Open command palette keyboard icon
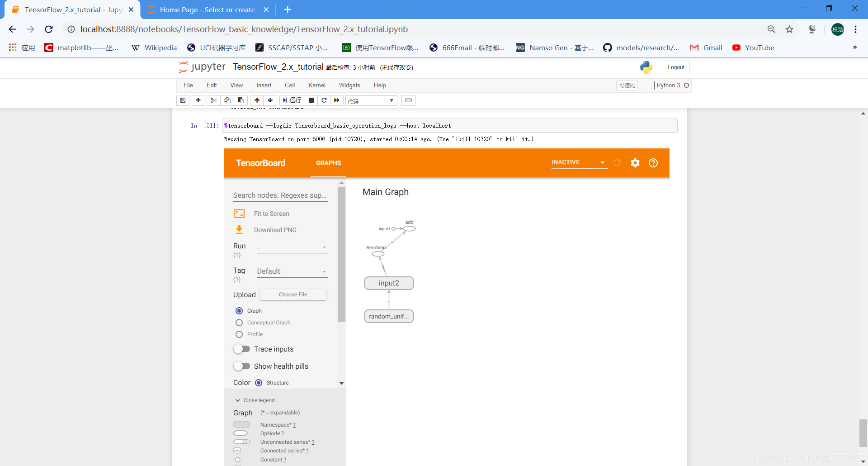Image resolution: width=868 pixels, height=466 pixels. coord(408,100)
